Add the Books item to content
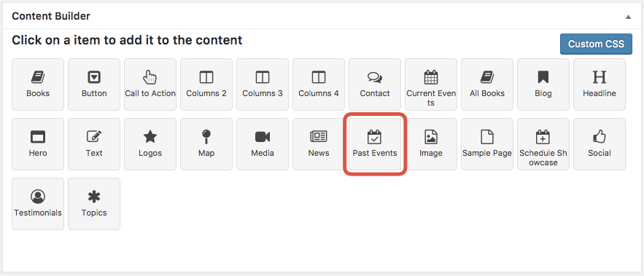Viewport: 644px width, 276px height. coord(38,84)
